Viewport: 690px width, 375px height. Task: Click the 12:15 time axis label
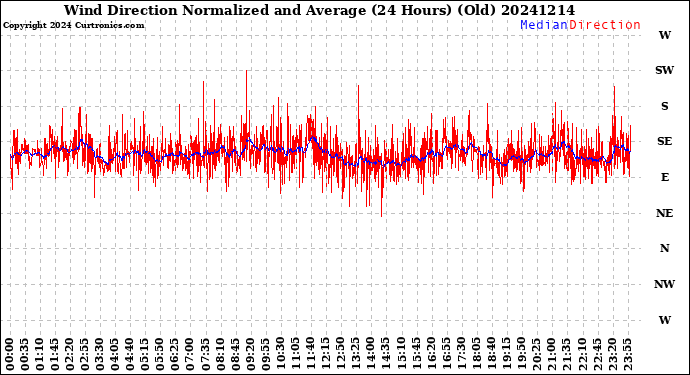[x=325, y=354]
